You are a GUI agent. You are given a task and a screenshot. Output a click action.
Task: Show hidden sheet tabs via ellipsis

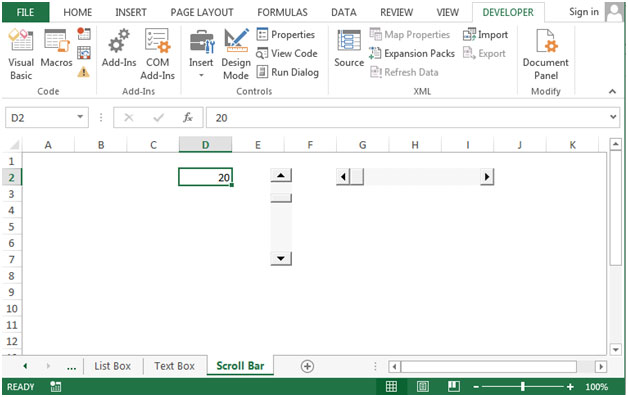[x=71, y=367]
